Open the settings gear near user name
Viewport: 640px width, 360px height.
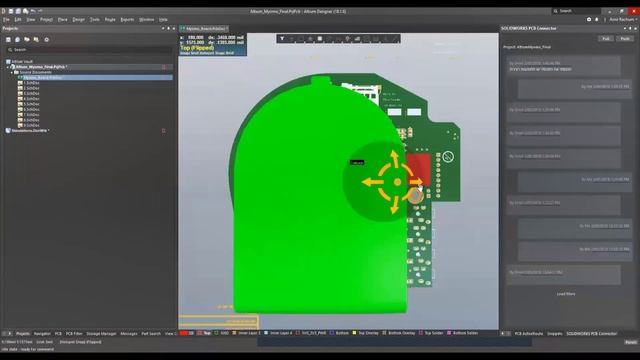coord(589,19)
